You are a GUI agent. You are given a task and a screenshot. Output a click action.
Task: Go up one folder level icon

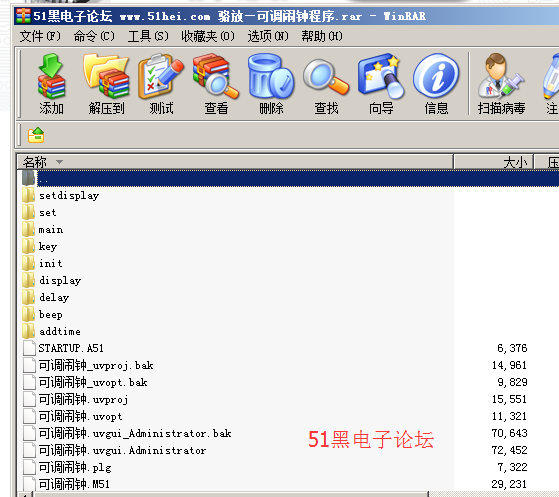click(x=36, y=135)
